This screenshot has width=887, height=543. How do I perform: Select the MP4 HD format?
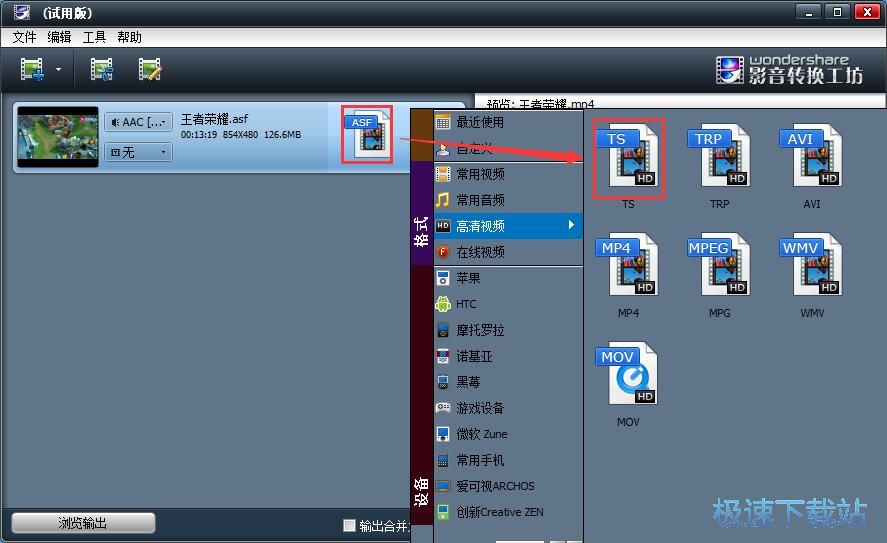[627, 266]
